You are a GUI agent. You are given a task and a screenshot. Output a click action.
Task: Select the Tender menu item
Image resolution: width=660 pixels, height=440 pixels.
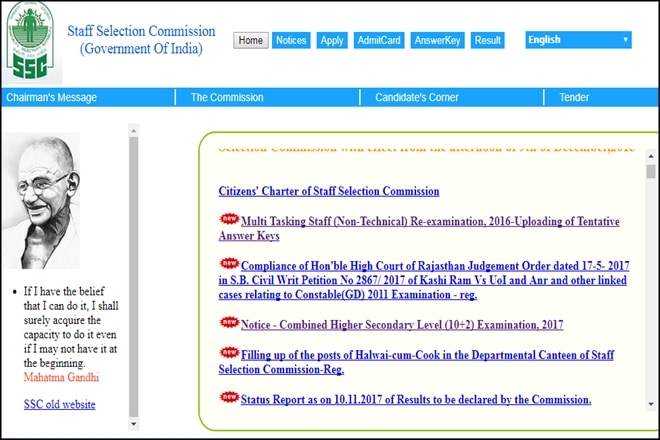574,97
